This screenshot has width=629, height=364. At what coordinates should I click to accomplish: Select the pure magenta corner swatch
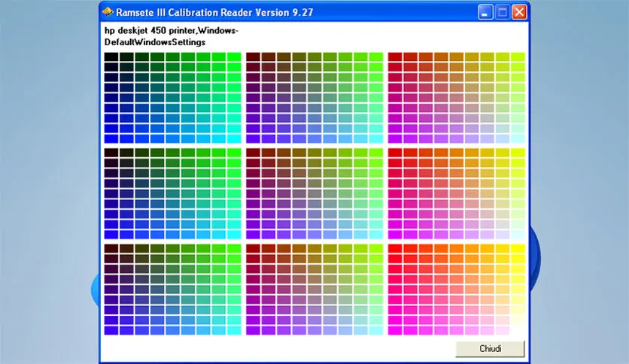pyautogui.click(x=395, y=330)
